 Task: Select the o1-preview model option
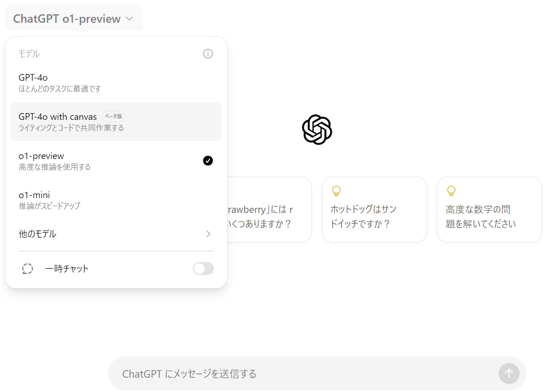[x=116, y=161]
